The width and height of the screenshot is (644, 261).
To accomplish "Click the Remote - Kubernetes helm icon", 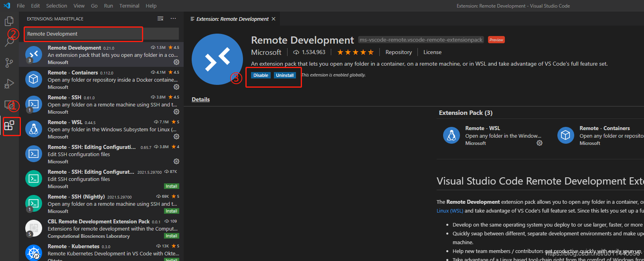I will coord(34,253).
